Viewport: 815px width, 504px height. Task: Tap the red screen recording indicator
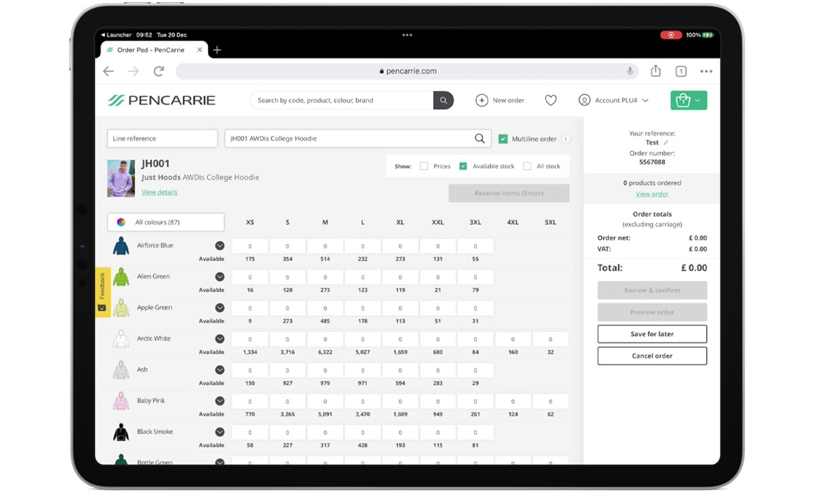pyautogui.click(x=671, y=35)
